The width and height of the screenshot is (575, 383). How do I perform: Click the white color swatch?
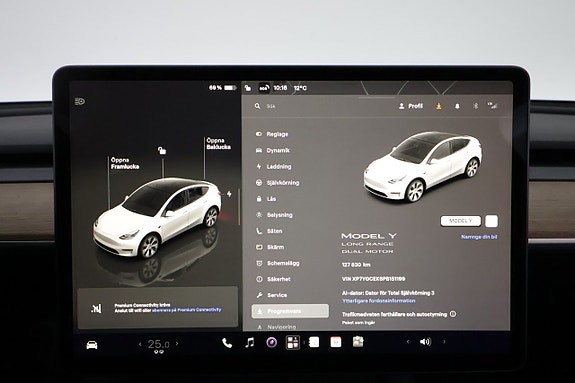(x=491, y=221)
